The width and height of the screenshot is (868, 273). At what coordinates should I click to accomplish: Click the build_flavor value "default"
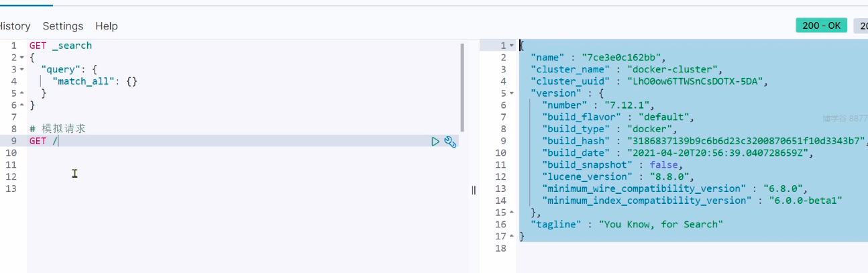pos(663,117)
